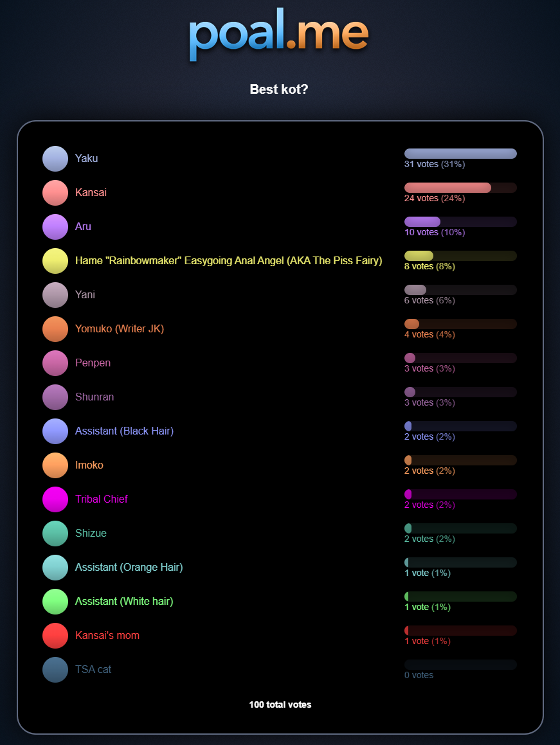Click the poal.me logo

tap(278, 33)
